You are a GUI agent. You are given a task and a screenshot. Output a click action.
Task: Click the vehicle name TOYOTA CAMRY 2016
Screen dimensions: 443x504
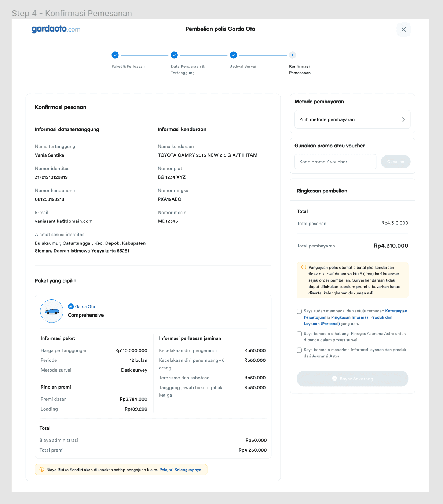point(208,155)
